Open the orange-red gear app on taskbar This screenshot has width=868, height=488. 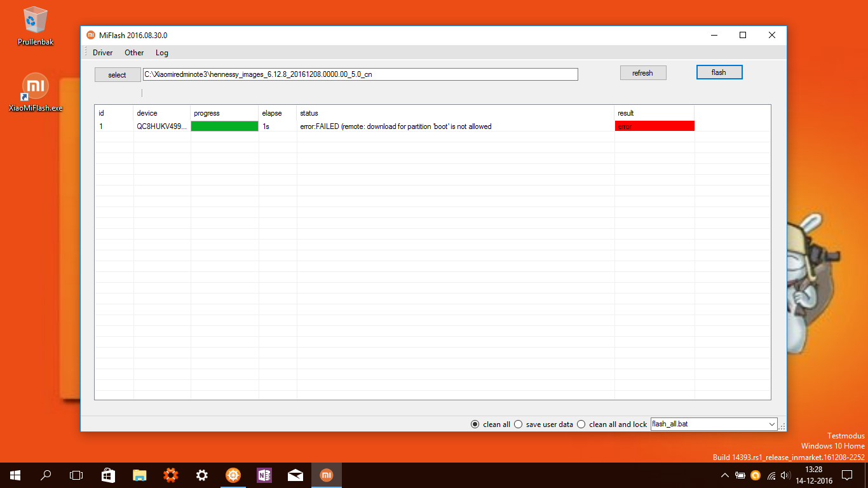point(170,475)
